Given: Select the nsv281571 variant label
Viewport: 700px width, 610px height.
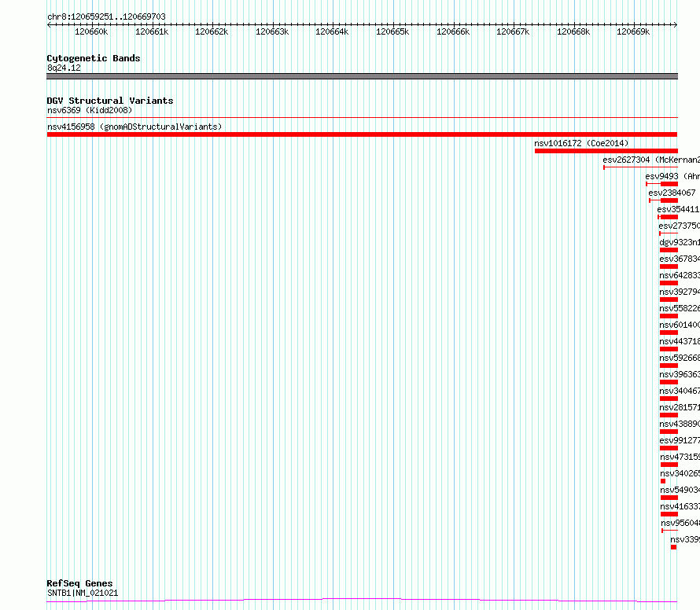Looking at the screenshot, I should point(680,407).
